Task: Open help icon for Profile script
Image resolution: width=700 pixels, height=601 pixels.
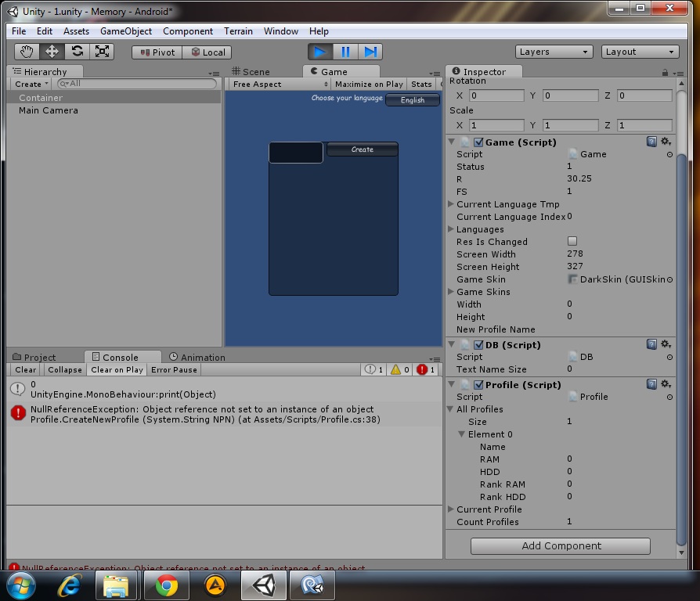Action: click(x=651, y=384)
